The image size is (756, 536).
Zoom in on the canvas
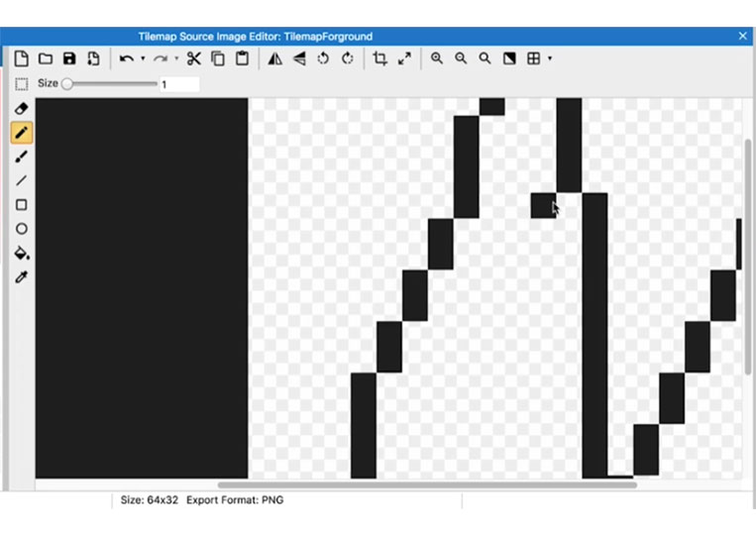coord(437,58)
